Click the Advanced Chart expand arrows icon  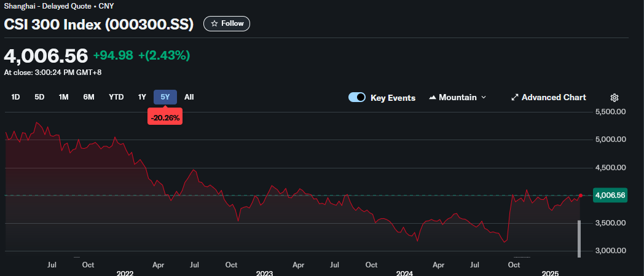514,97
